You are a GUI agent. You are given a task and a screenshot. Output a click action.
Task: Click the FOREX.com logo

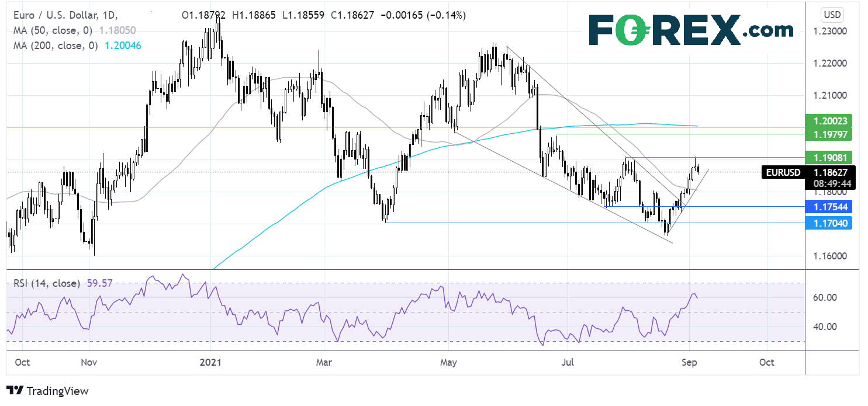coord(691,30)
